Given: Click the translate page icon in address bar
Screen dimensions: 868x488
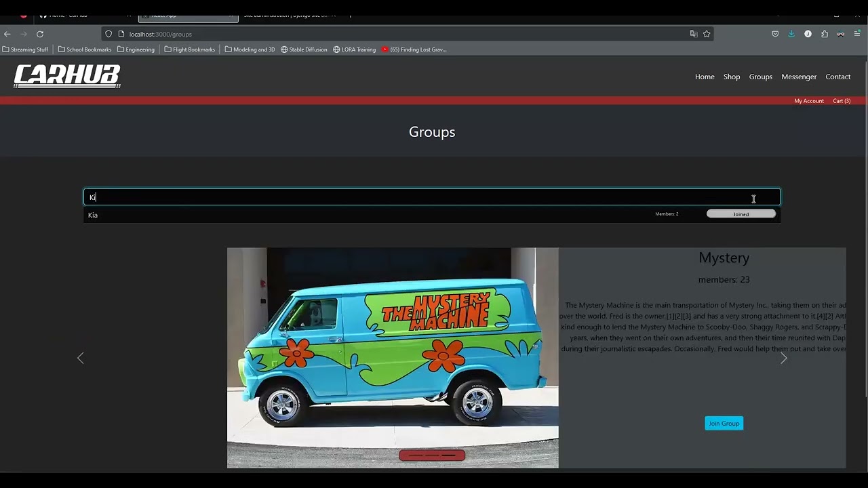Looking at the screenshot, I should [x=694, y=34].
